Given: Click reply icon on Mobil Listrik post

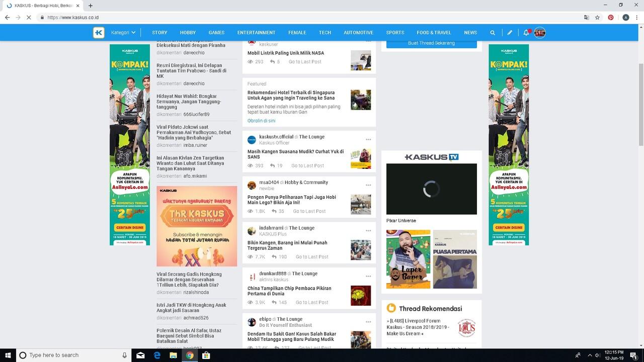Looking at the screenshot, I should [x=272, y=62].
